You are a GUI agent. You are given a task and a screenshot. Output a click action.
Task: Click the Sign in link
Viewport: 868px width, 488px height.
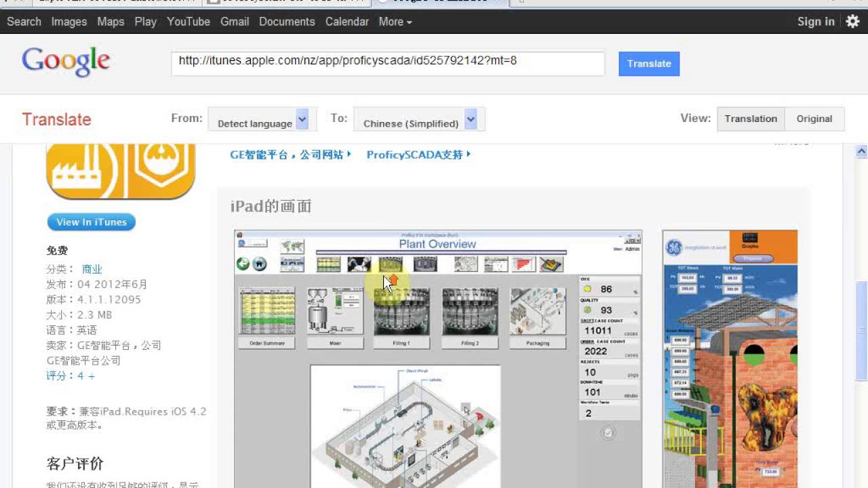pyautogui.click(x=816, y=22)
